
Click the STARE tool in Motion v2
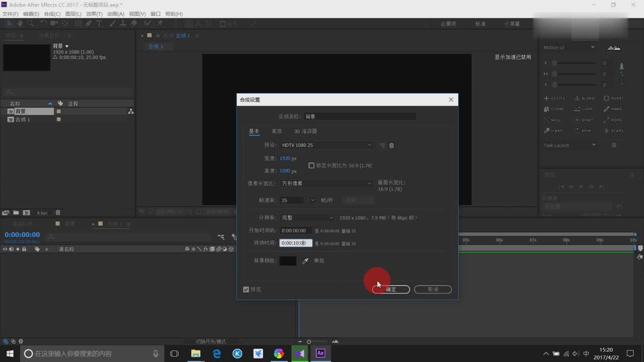coord(613,131)
